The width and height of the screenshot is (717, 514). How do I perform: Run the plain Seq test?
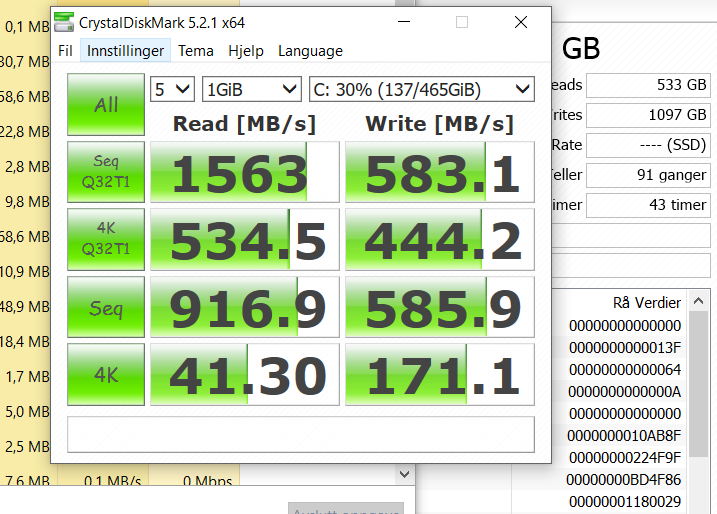point(106,307)
